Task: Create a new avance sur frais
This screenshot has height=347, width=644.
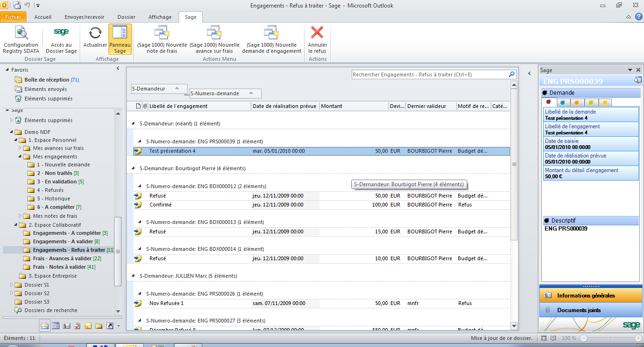Action: click(x=215, y=40)
